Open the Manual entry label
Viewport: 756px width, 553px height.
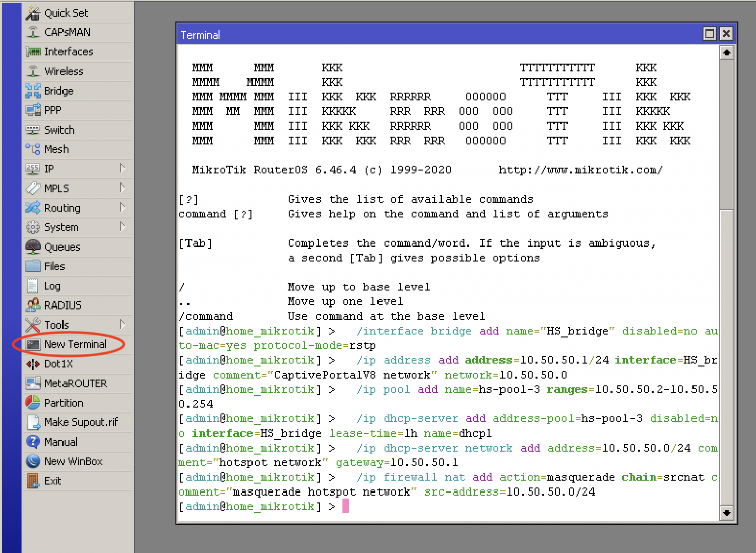click(60, 442)
